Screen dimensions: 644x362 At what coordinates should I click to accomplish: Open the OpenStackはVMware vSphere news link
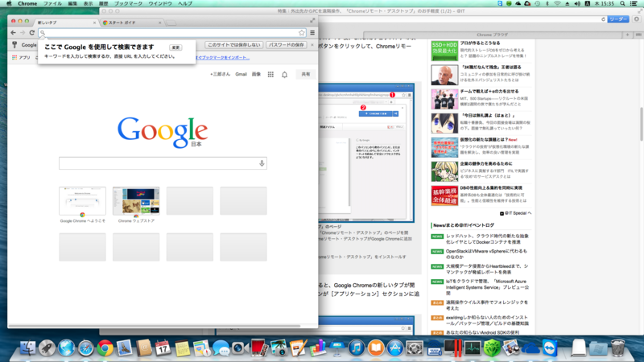click(x=486, y=254)
